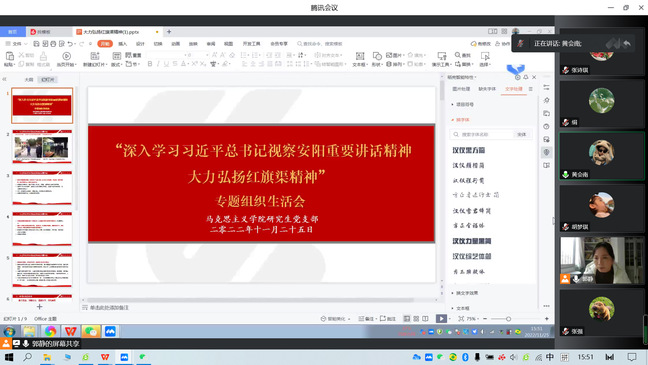
Task: Click the pin icon on the right pane header
Action: (526, 77)
